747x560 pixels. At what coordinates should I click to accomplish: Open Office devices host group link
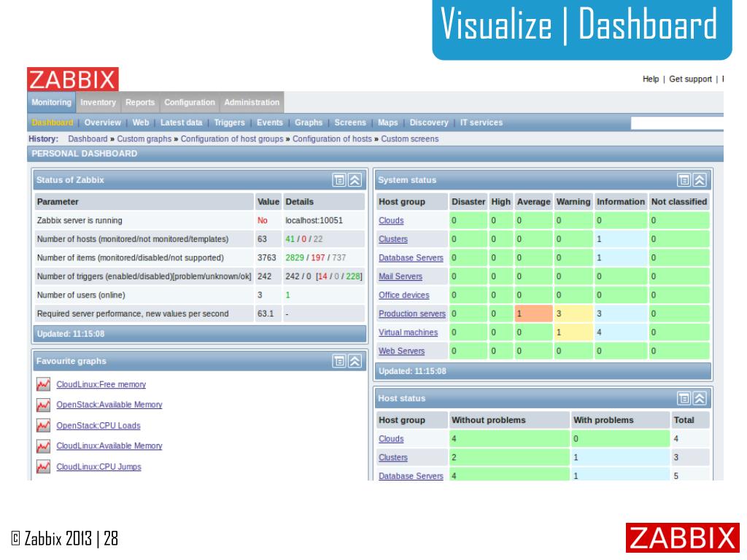click(x=404, y=295)
